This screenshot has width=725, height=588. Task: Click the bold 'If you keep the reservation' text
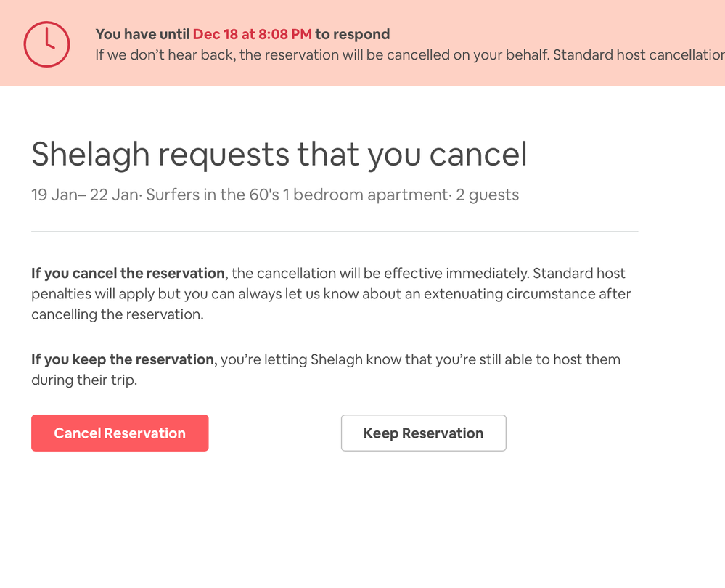point(123,359)
